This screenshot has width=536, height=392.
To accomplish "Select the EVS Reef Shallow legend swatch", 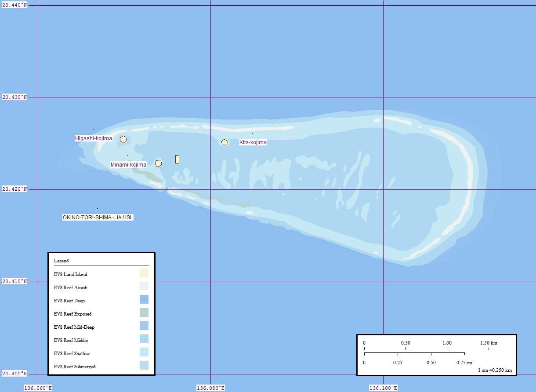I will pos(144,352).
